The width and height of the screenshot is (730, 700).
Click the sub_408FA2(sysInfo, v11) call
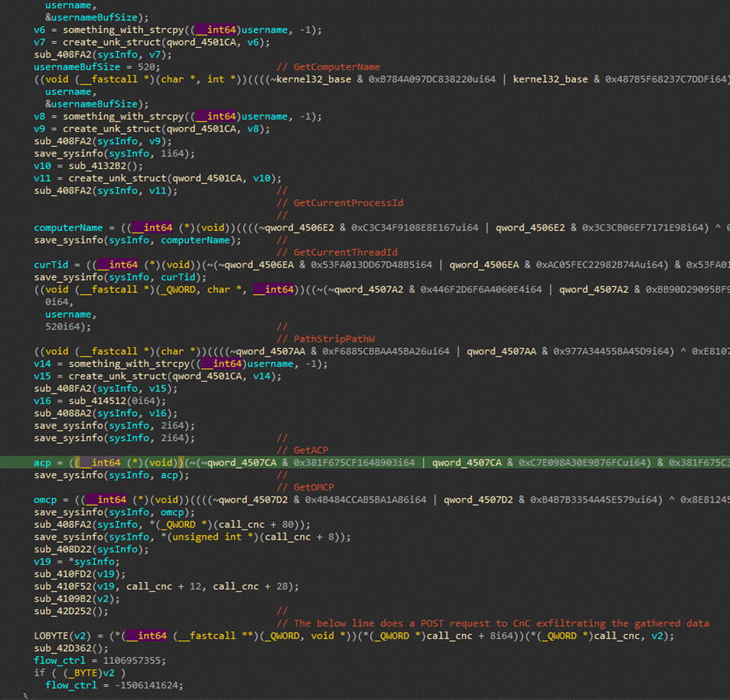point(106,191)
